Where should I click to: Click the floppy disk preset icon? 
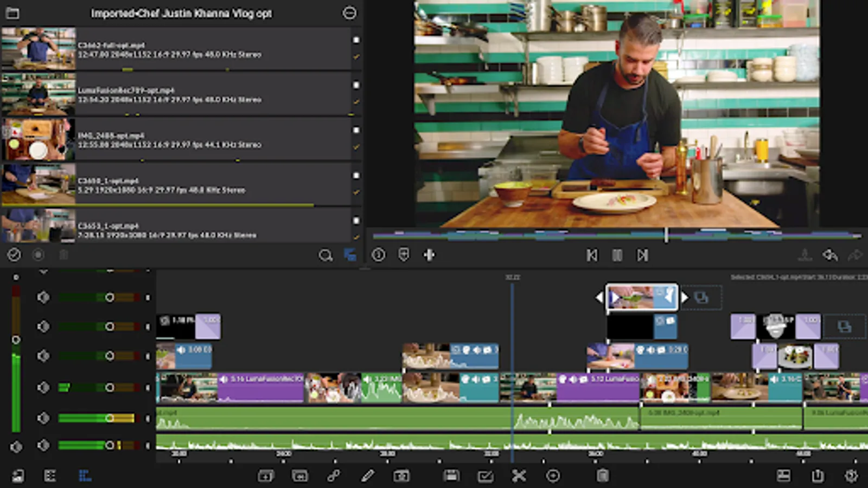click(451, 476)
